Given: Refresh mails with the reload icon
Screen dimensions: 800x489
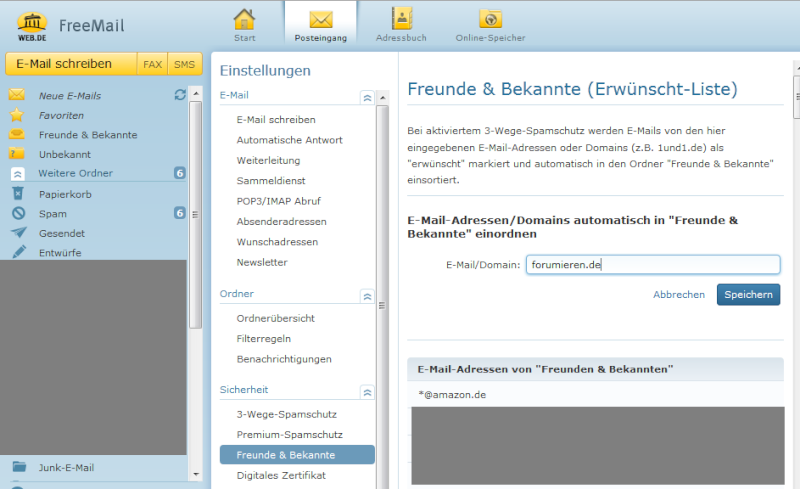Looking at the screenshot, I should click(180, 94).
